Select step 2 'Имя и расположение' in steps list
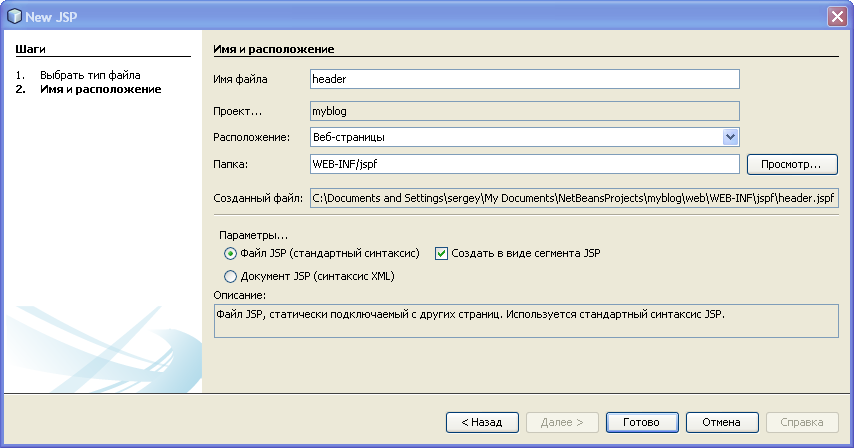 [x=100, y=89]
